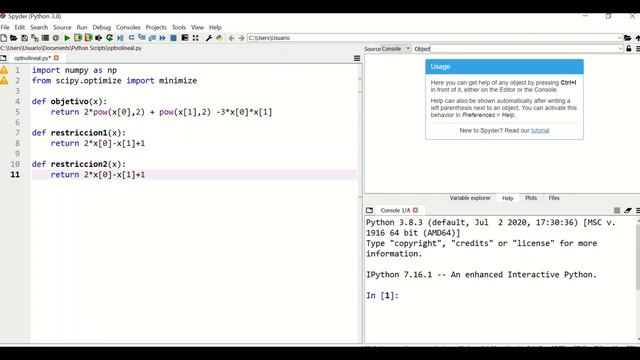This screenshot has height=360, width=640.
Task: Toggle the Help pane lock icon
Action: (629, 49)
